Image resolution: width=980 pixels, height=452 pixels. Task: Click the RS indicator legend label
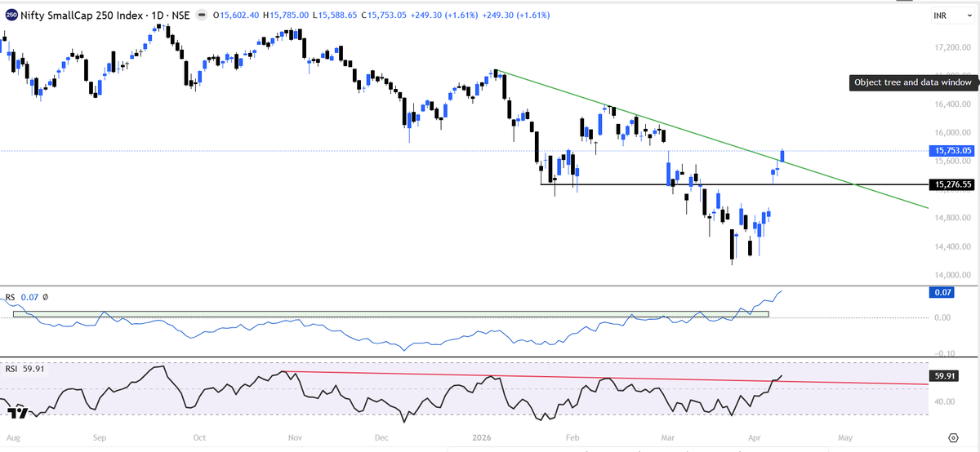(11, 298)
